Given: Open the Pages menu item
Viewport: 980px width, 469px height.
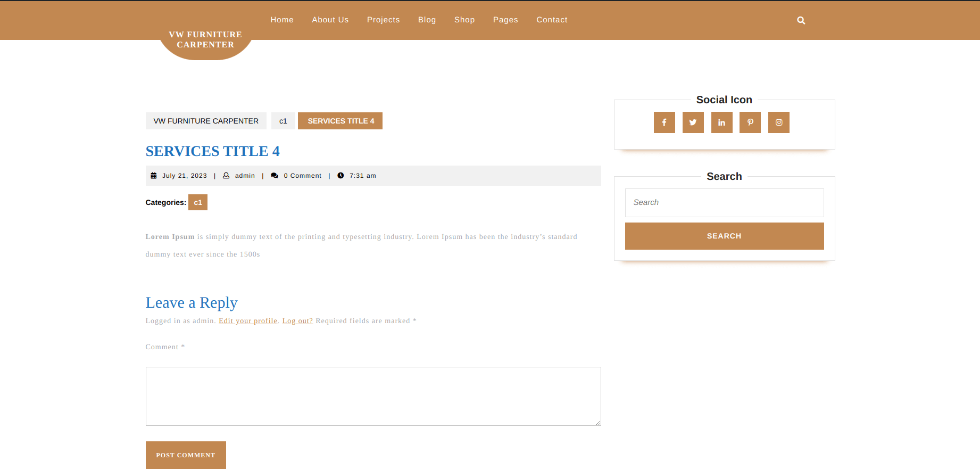Looking at the screenshot, I should pos(505,20).
